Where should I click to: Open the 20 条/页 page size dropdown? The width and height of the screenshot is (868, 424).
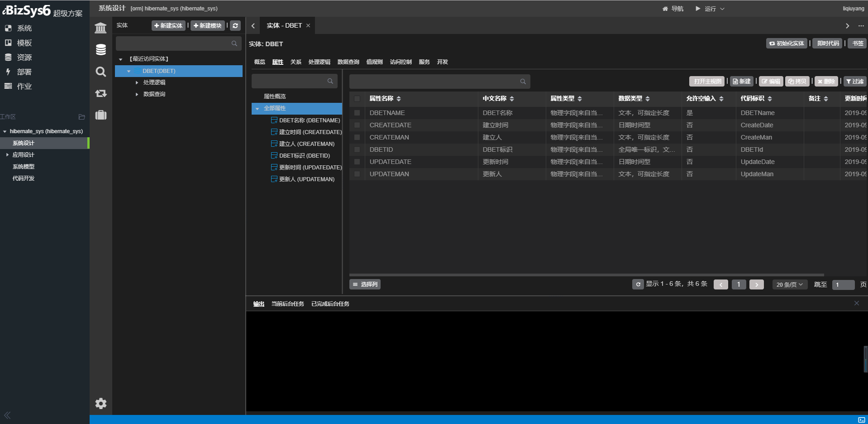pyautogui.click(x=789, y=284)
